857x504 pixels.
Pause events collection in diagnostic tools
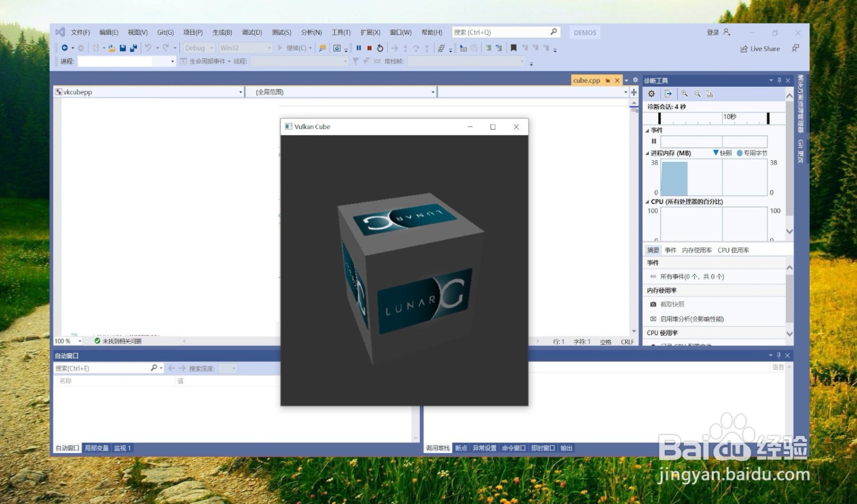653,141
